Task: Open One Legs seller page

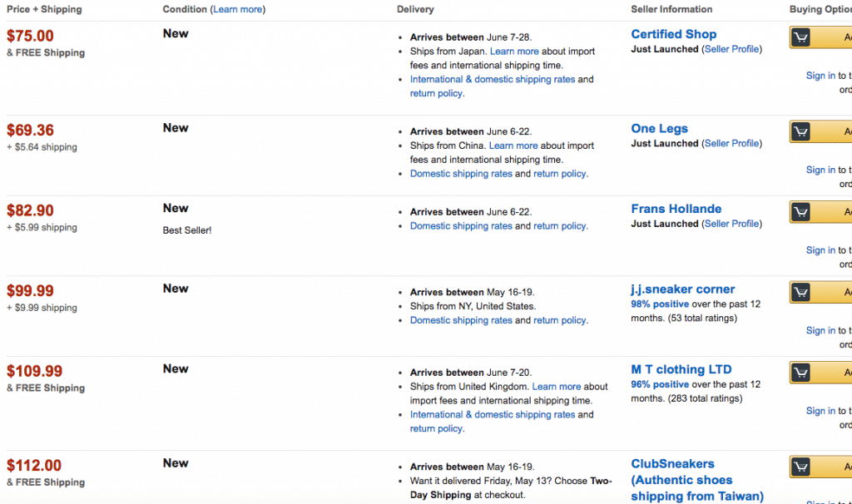Action: (659, 129)
